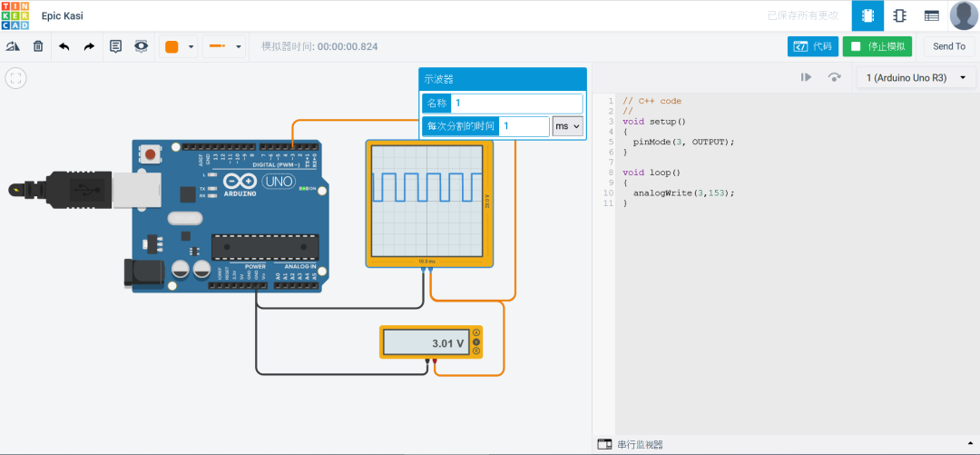Viewport: 980px width, 455px height.
Task: Switch to schematic view tab
Action: pyautogui.click(x=899, y=15)
